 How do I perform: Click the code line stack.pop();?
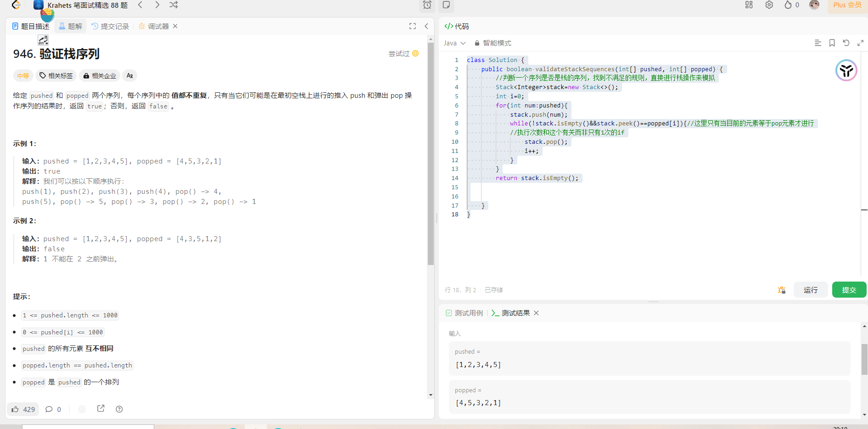coord(546,142)
